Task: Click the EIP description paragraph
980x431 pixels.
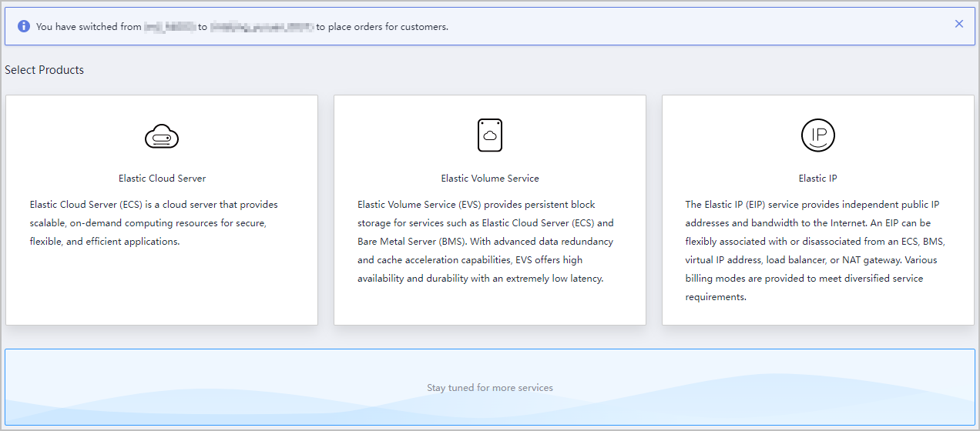Action: [x=814, y=251]
